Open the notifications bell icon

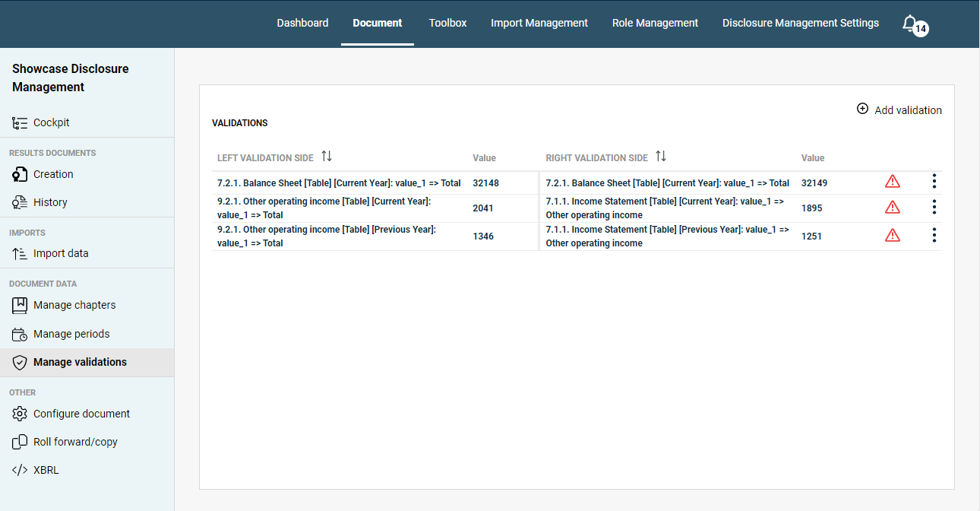(909, 24)
